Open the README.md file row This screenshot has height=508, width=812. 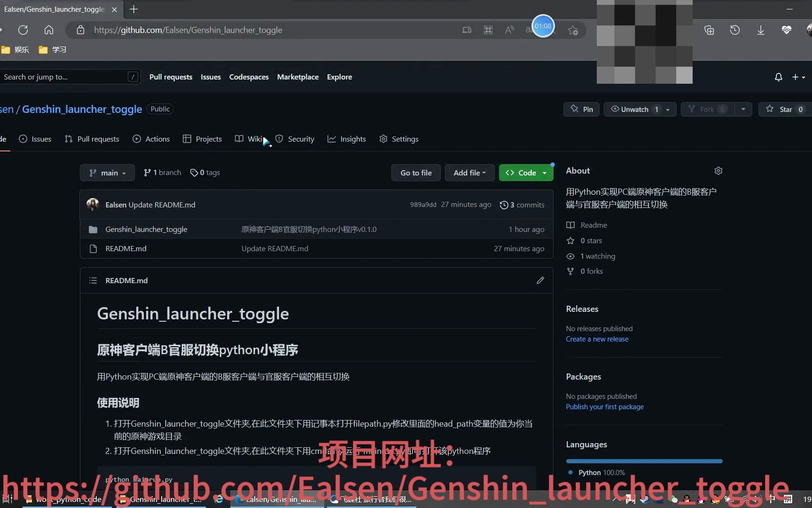(316, 248)
